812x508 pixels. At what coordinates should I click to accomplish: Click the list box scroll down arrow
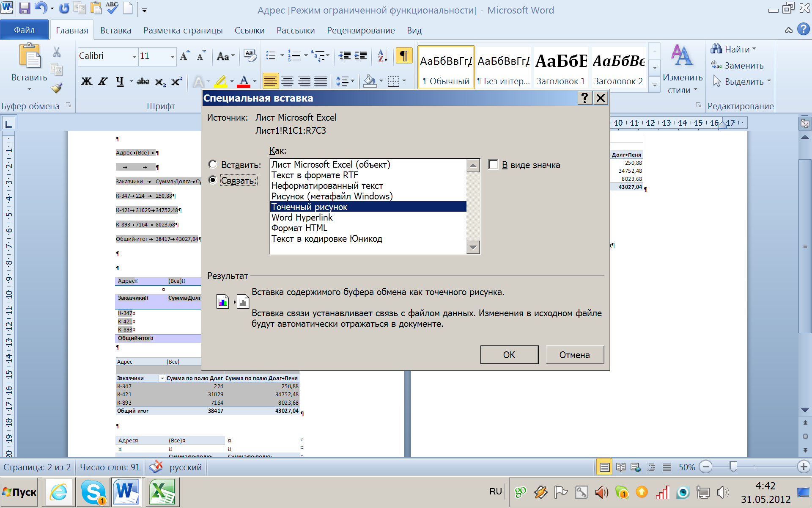click(x=473, y=247)
